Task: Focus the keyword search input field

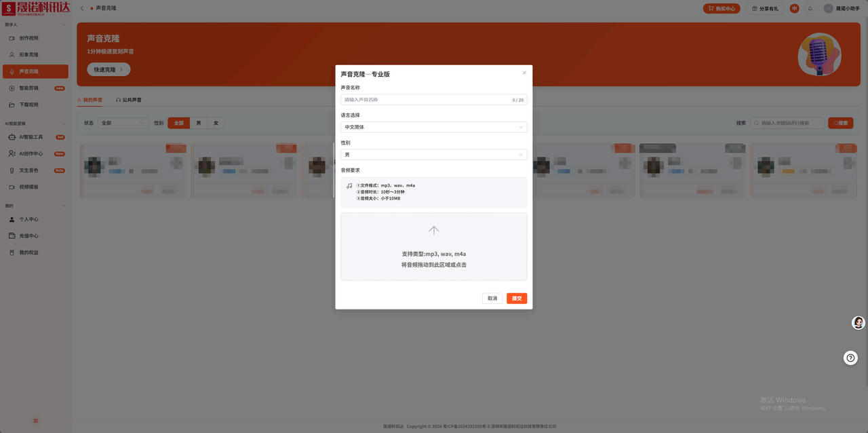Action: (787, 123)
